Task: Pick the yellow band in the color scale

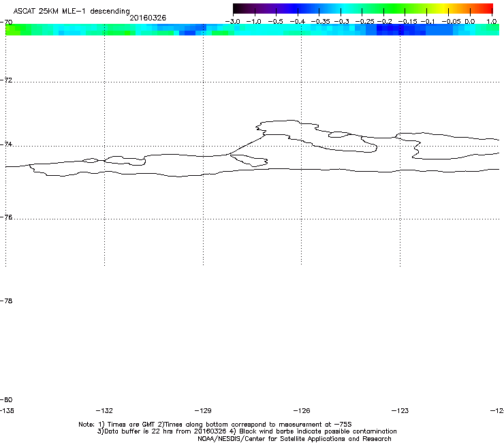Action: (x=445, y=9)
